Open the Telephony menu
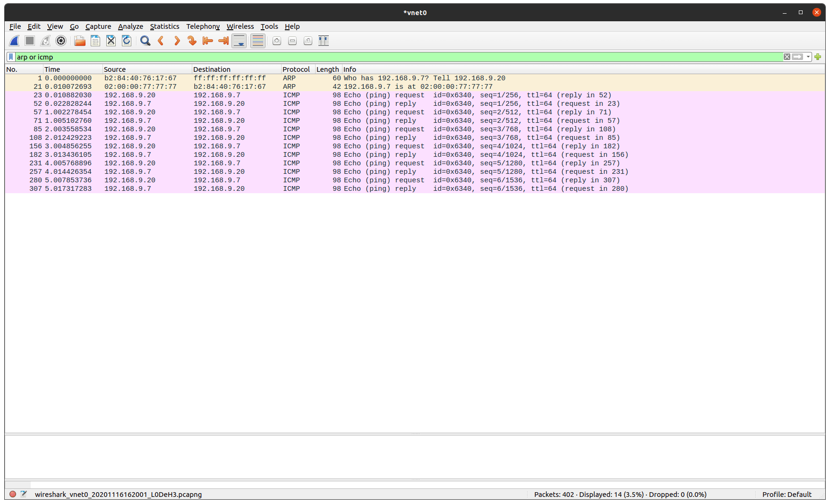Viewport: 830px width, 504px height. click(x=203, y=26)
